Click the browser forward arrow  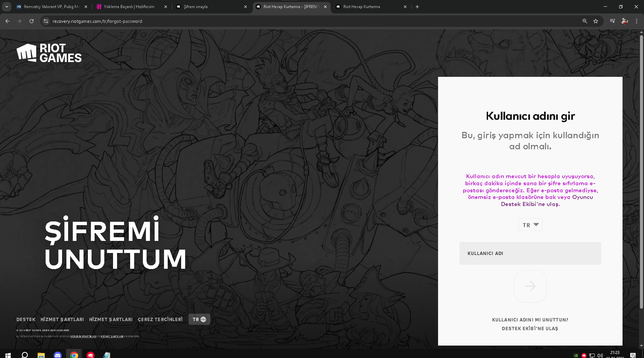coord(19,21)
